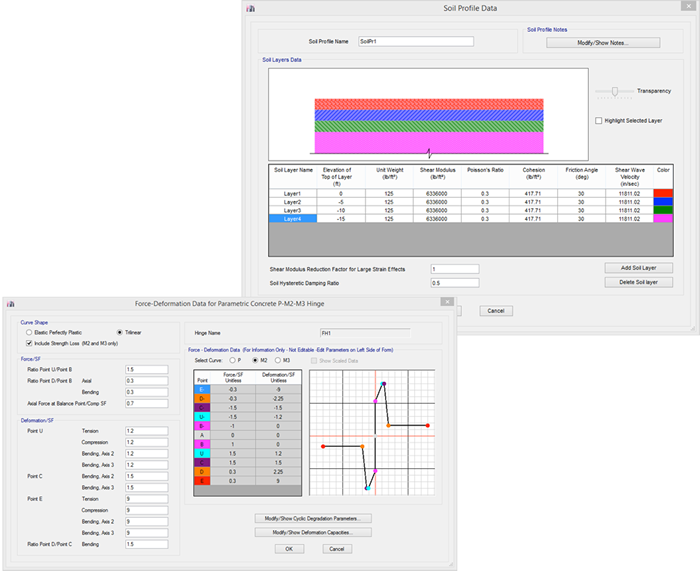Enable Highlight Selected Layer checkbox
700x571 pixels.
[599, 121]
